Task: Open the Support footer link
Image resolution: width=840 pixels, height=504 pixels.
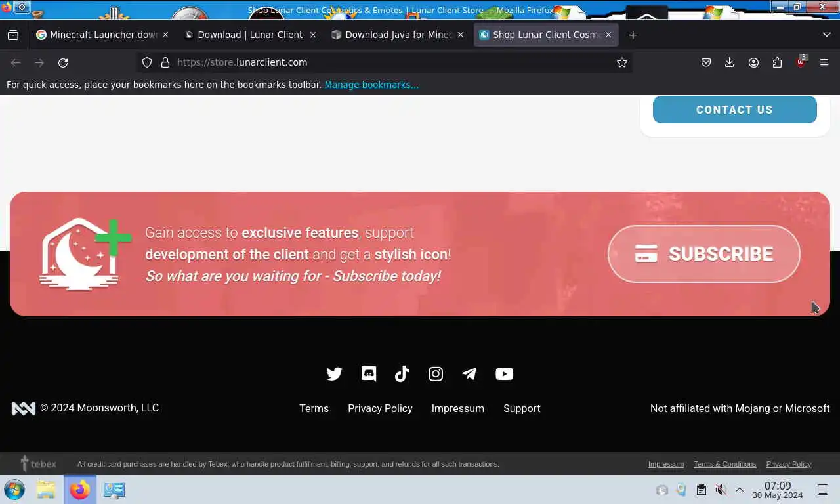Action: coord(522,408)
